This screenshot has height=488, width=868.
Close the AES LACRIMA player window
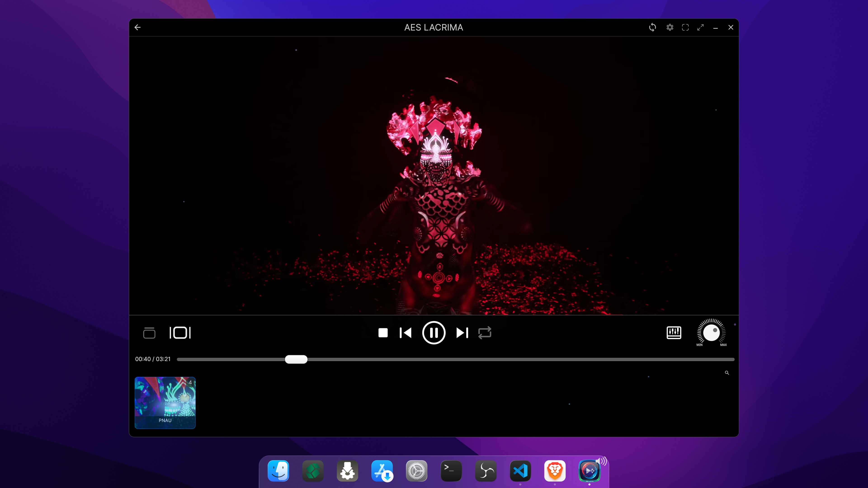point(731,27)
